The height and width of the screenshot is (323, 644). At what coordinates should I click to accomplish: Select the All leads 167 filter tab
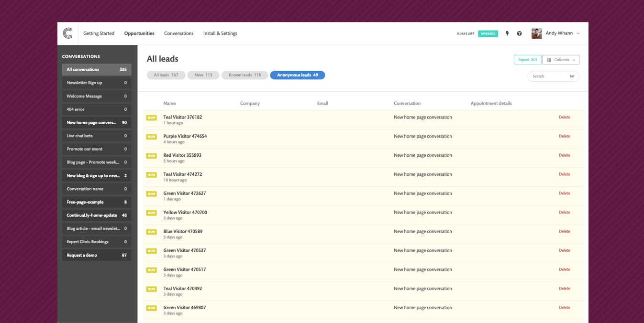coord(166,75)
